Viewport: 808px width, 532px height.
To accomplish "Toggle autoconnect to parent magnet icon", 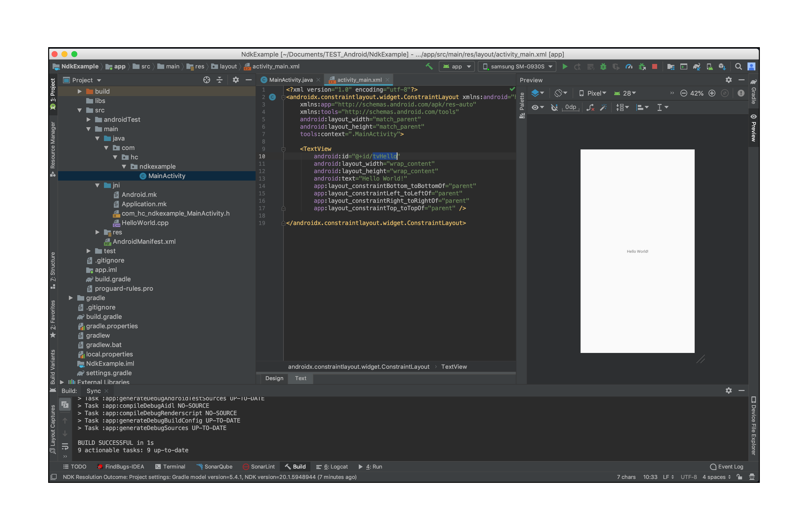I will click(554, 108).
